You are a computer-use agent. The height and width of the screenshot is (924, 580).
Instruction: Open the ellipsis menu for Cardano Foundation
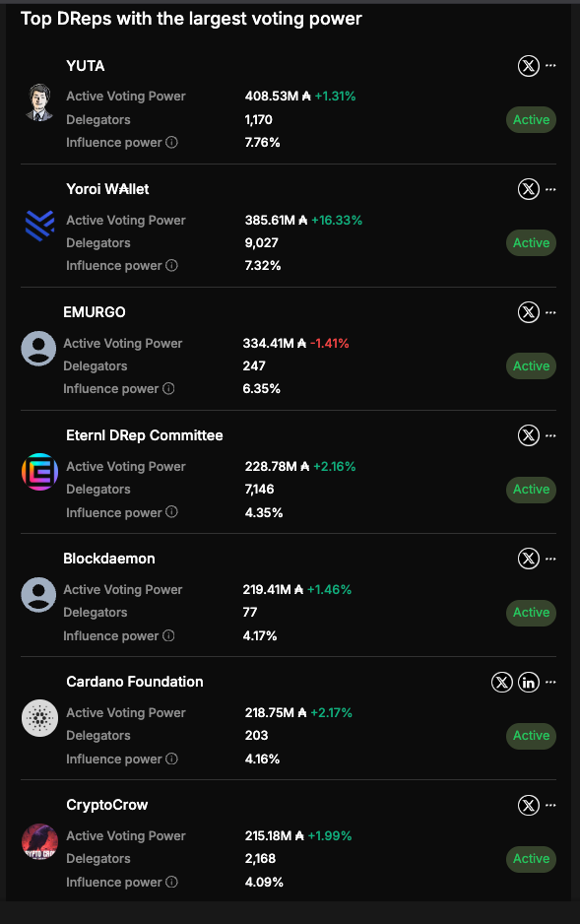tap(550, 682)
